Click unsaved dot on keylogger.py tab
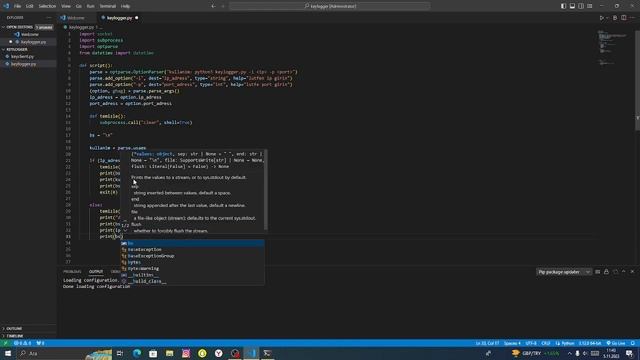The height and width of the screenshot is (360, 640). pyautogui.click(x=136, y=18)
